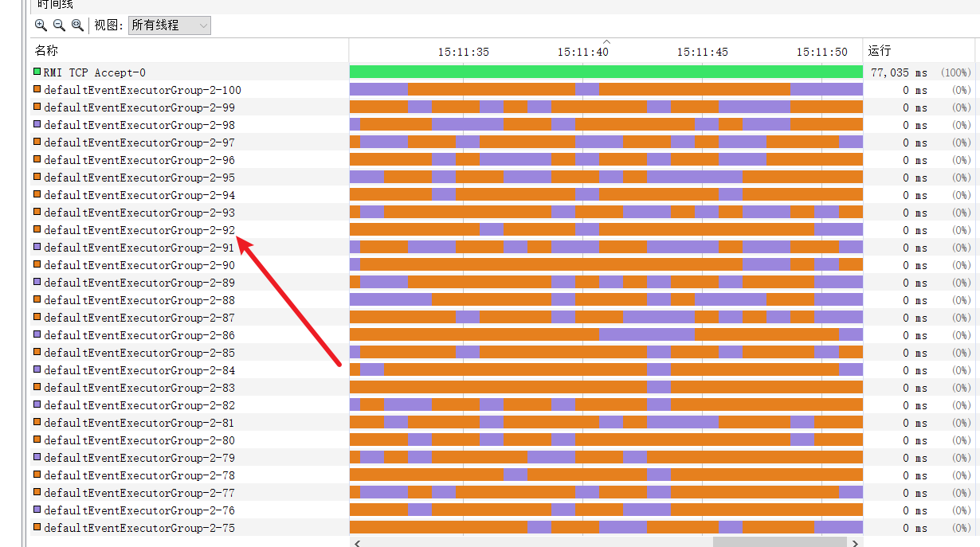Click orange state icon of defaultEventExecutorGroup-2-75

point(37,527)
